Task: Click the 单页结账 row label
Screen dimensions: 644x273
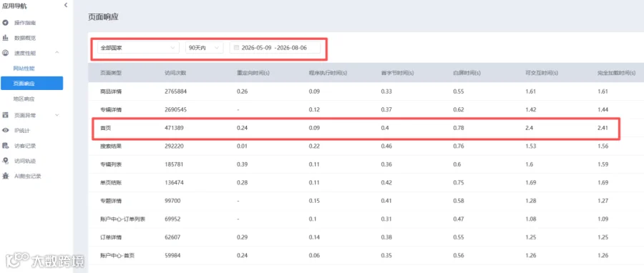Action: (111, 182)
